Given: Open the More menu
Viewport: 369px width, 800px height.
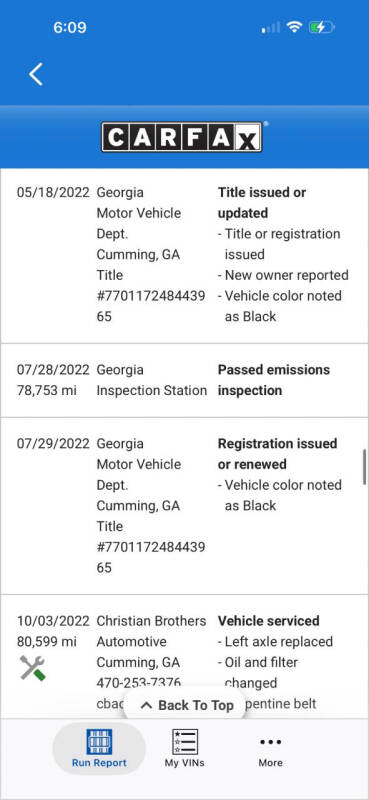Looking at the screenshot, I should (x=270, y=748).
